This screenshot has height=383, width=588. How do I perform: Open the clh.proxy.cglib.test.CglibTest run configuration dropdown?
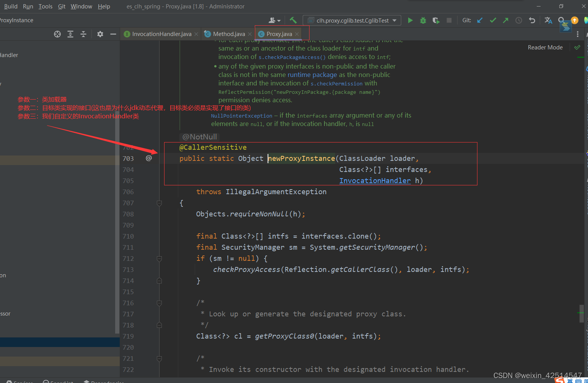point(352,20)
